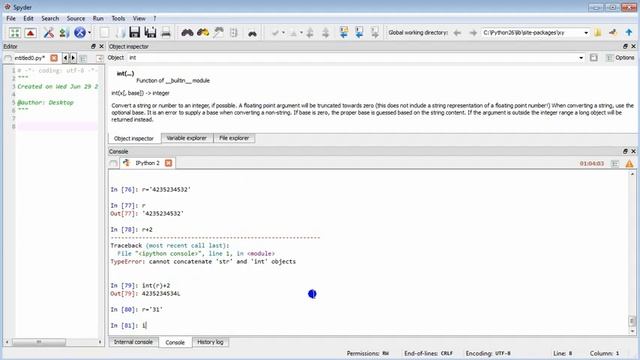The image size is (640, 360).
Task: Maximize the current pane with green arrows icon
Action: point(15,33)
